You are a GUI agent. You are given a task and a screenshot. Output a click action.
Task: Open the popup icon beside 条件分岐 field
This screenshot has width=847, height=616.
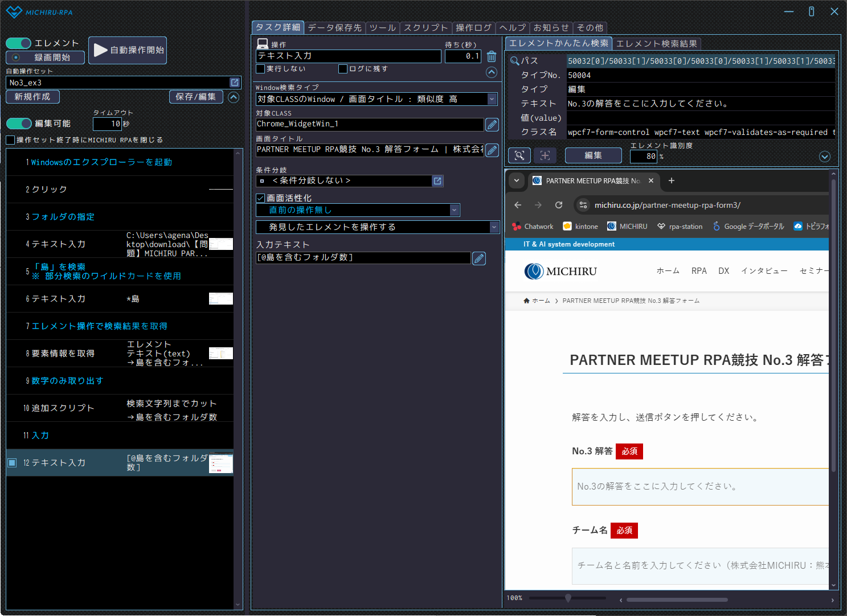pyautogui.click(x=437, y=181)
